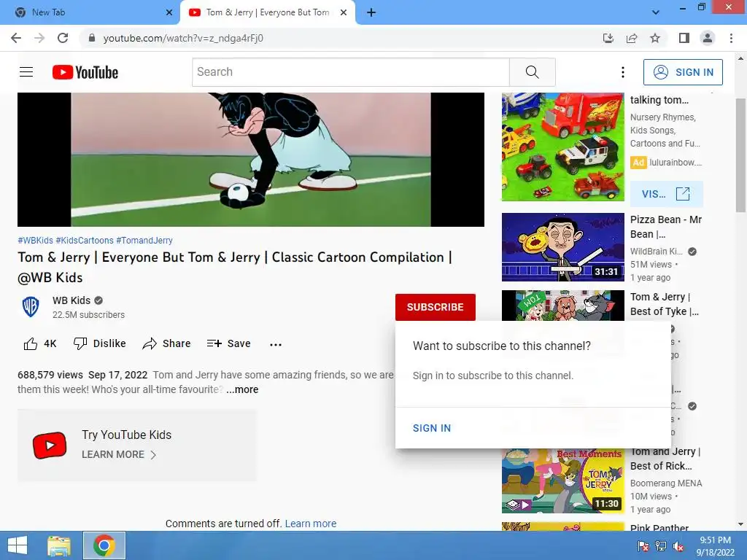The width and height of the screenshot is (747, 560).
Task: Open the Windows Start button
Action: tap(18, 545)
